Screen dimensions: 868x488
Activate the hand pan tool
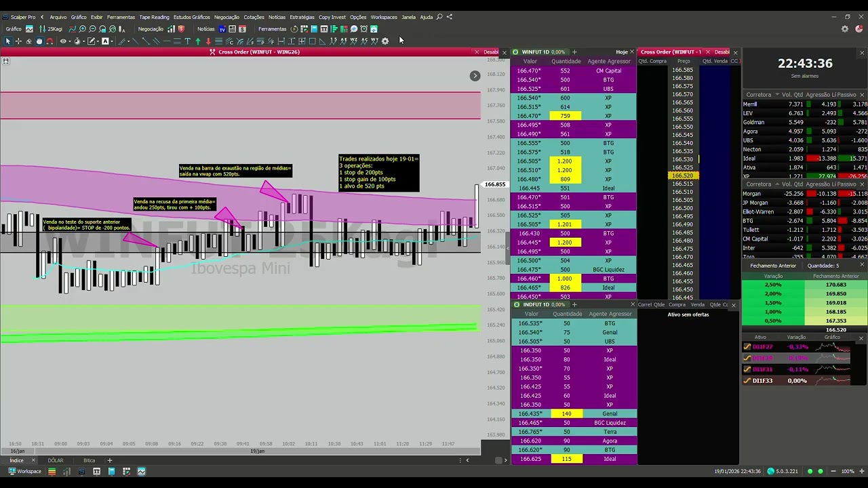(x=39, y=41)
